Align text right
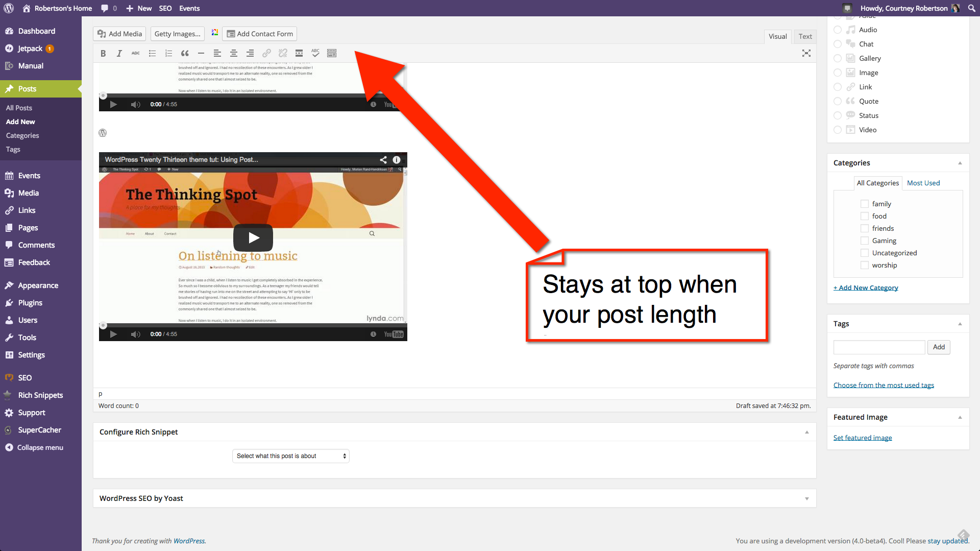The height and width of the screenshot is (551, 980). point(250,53)
